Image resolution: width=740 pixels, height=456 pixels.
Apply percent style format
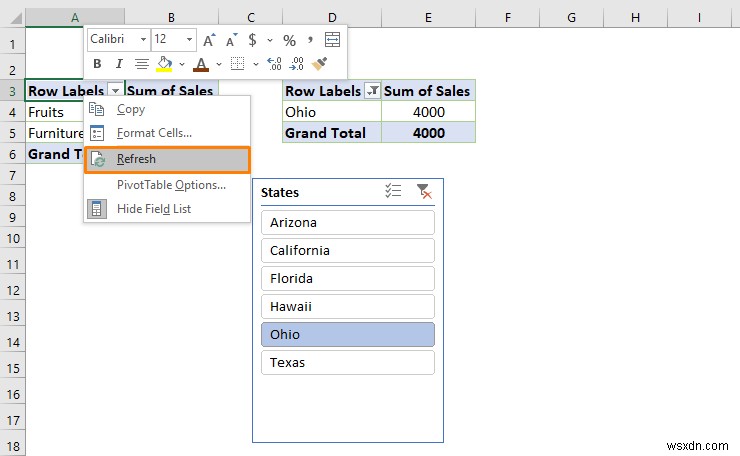[x=289, y=40]
